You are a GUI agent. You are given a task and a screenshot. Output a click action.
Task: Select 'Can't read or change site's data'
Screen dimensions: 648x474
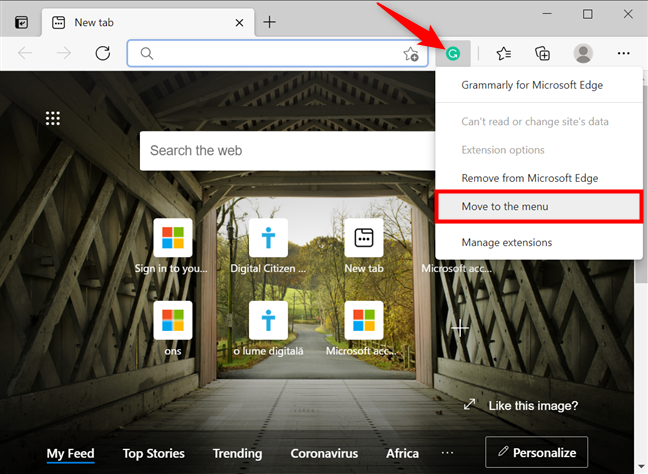(539, 121)
